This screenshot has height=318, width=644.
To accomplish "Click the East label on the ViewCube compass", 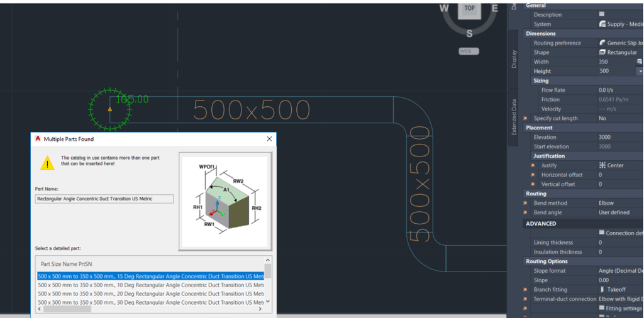I will (x=495, y=8).
